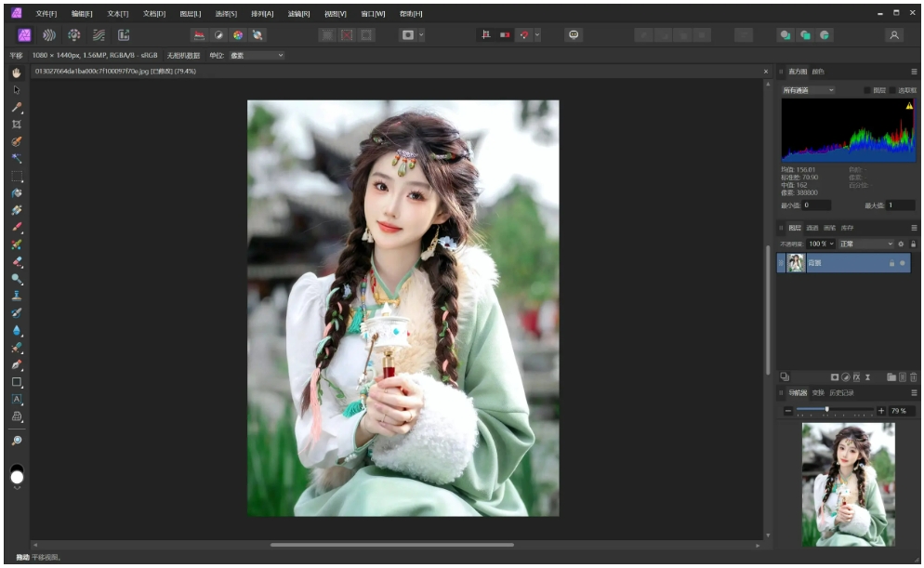Enable the 选取框 checkbox in histogram
This screenshot has width=924, height=568.
coord(892,90)
